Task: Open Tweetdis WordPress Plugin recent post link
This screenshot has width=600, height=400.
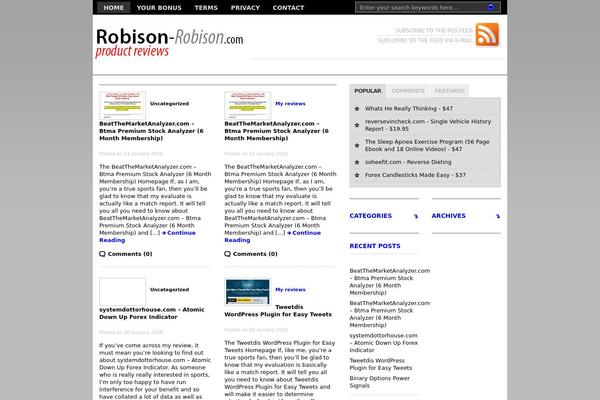Action: pyautogui.click(x=381, y=364)
